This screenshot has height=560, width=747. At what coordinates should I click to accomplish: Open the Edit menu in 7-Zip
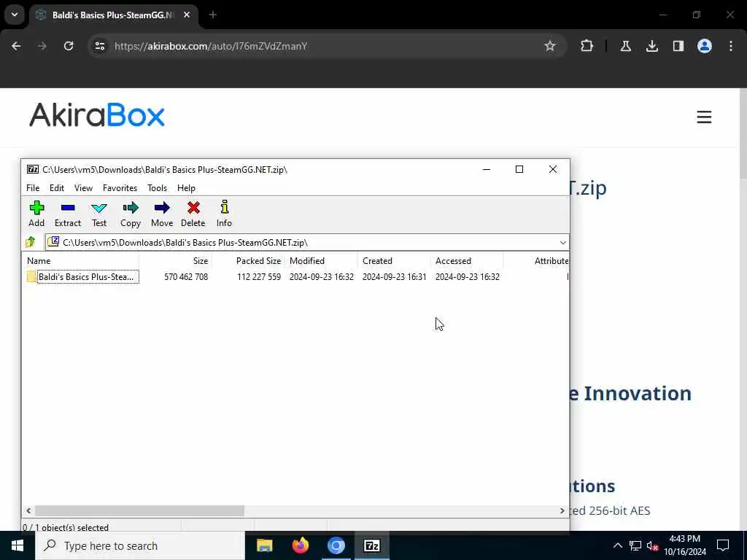[x=57, y=188]
